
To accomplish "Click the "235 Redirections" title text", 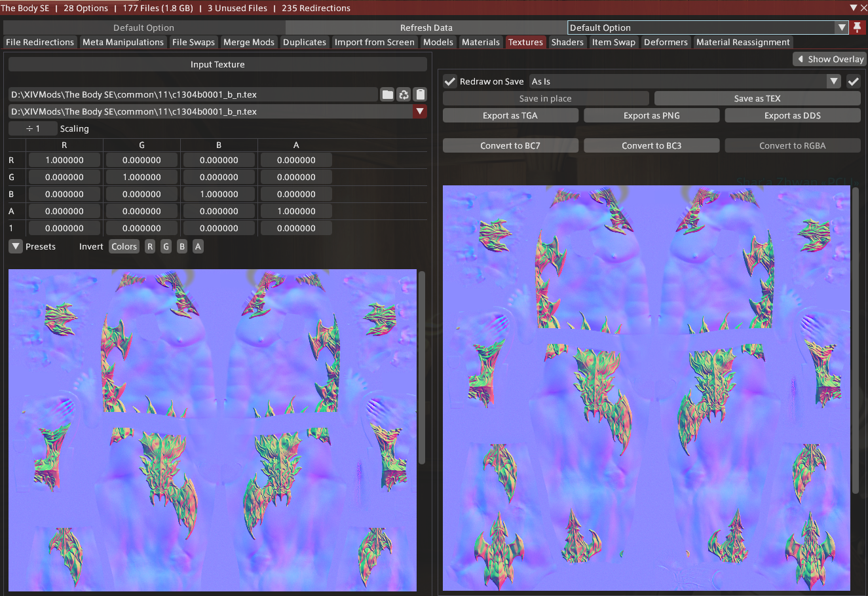I will click(316, 8).
